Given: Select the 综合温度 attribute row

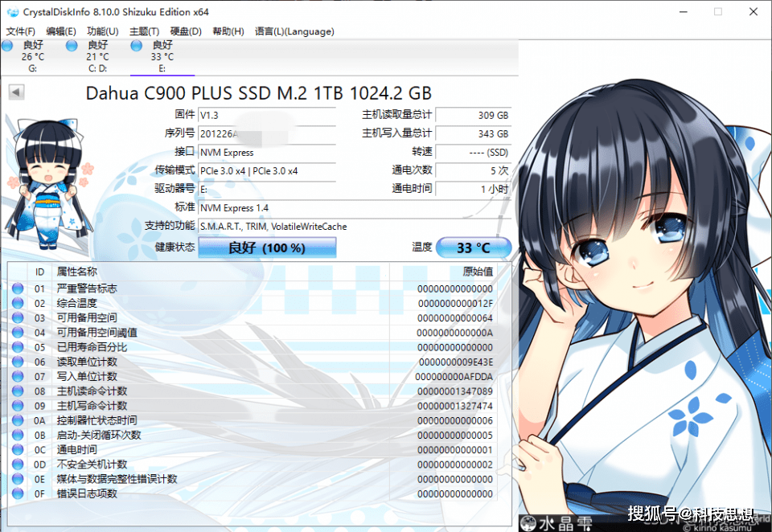Looking at the screenshot, I should pyautogui.click(x=253, y=303).
